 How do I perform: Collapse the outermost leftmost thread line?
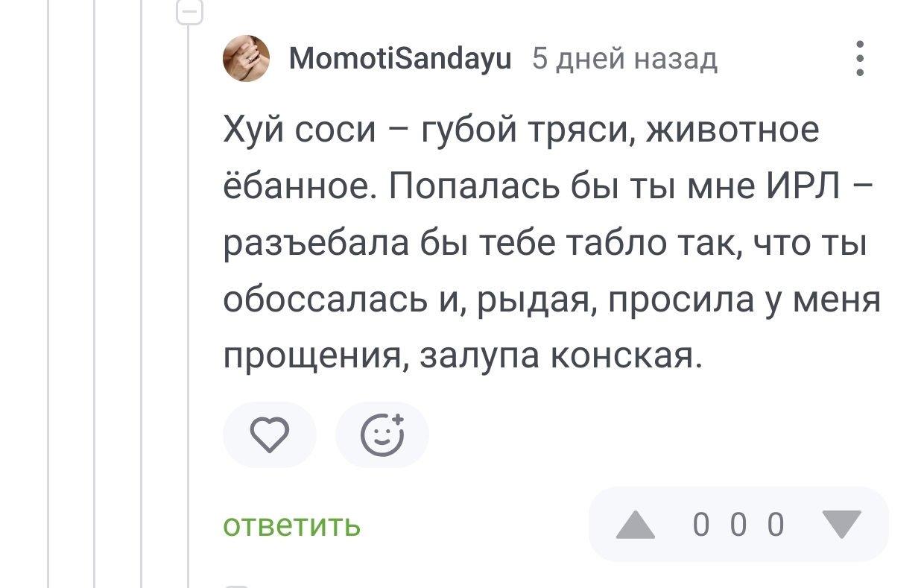49,298
